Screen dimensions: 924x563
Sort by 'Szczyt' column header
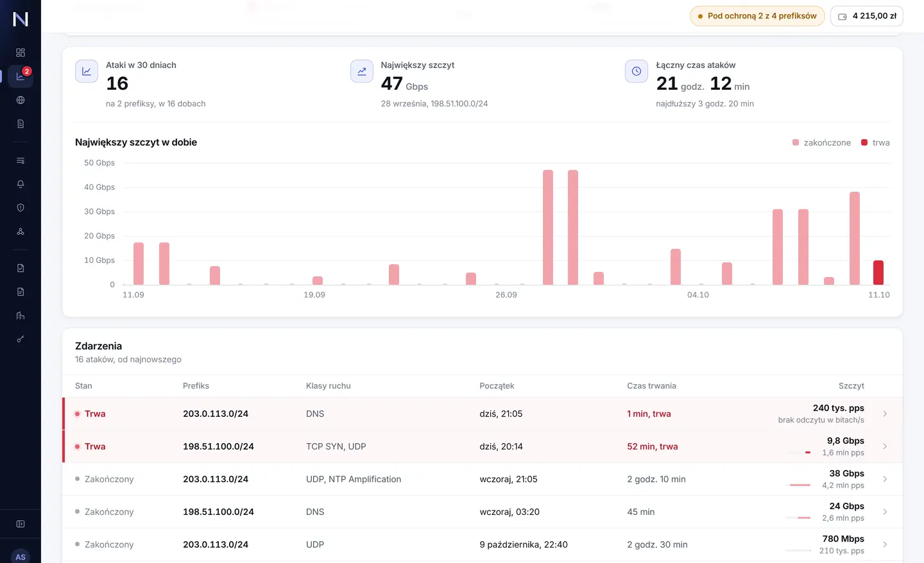851,386
